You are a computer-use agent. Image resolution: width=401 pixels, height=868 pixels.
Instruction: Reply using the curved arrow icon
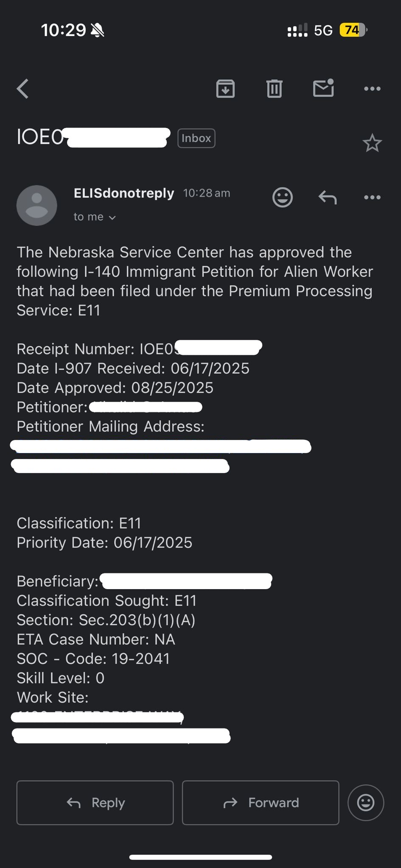coord(327,197)
